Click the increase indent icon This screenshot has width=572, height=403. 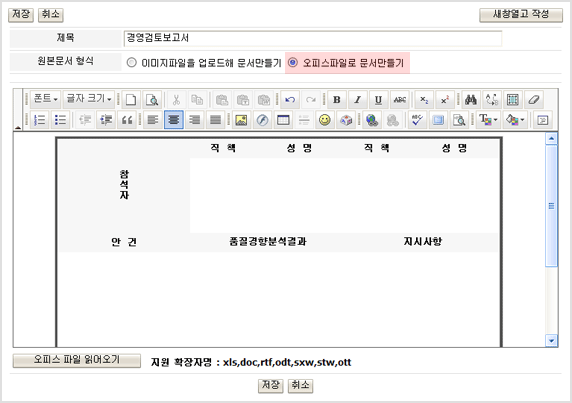106,120
